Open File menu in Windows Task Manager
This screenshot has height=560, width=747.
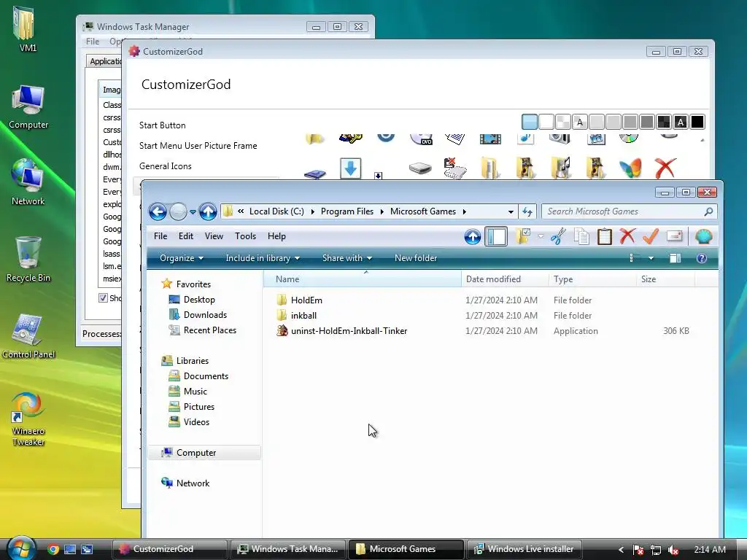pyautogui.click(x=93, y=42)
